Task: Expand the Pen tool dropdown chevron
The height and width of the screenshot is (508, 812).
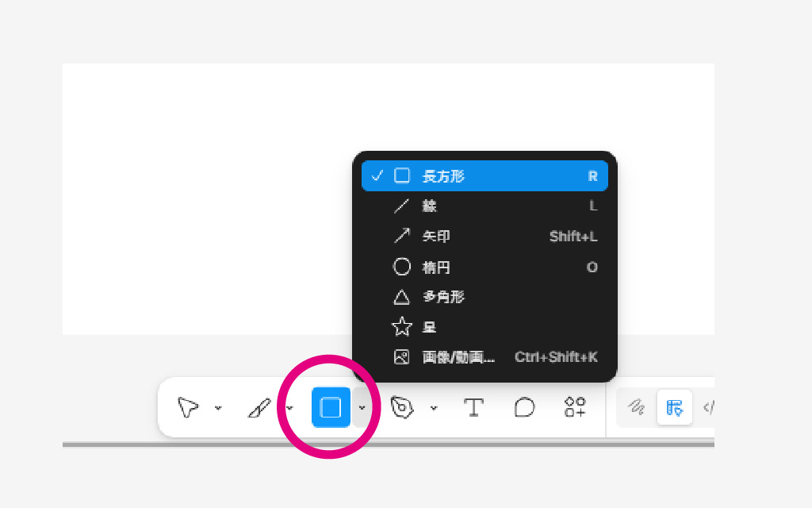Action: [434, 409]
